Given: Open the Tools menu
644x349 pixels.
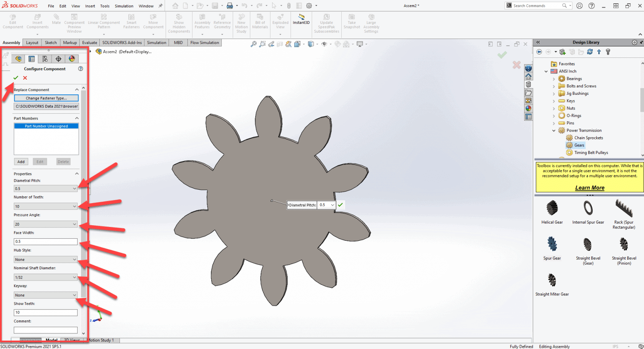Looking at the screenshot, I should click(105, 6).
